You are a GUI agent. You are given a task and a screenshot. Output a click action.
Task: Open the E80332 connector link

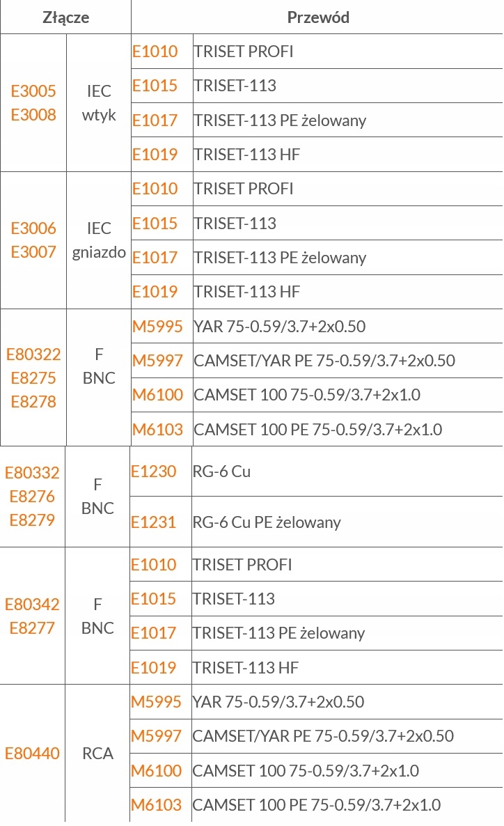32,472
